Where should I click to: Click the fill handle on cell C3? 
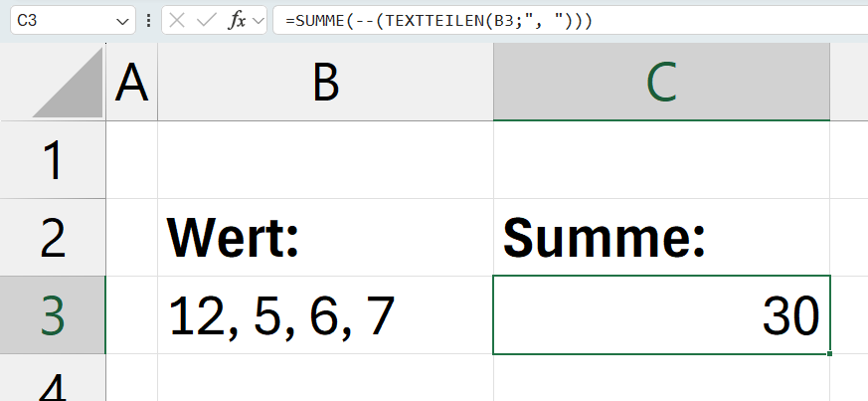click(829, 353)
